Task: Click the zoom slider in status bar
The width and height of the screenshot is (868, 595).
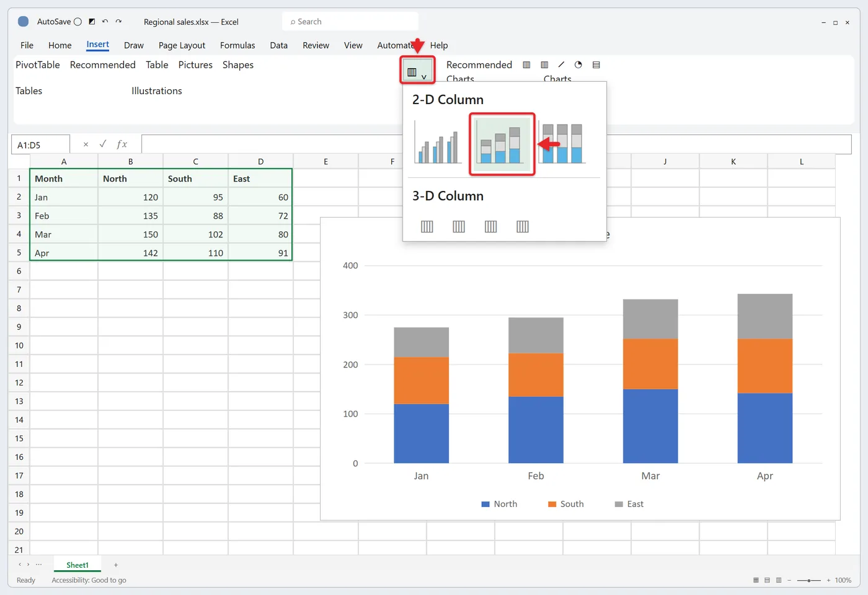Action: (x=809, y=580)
